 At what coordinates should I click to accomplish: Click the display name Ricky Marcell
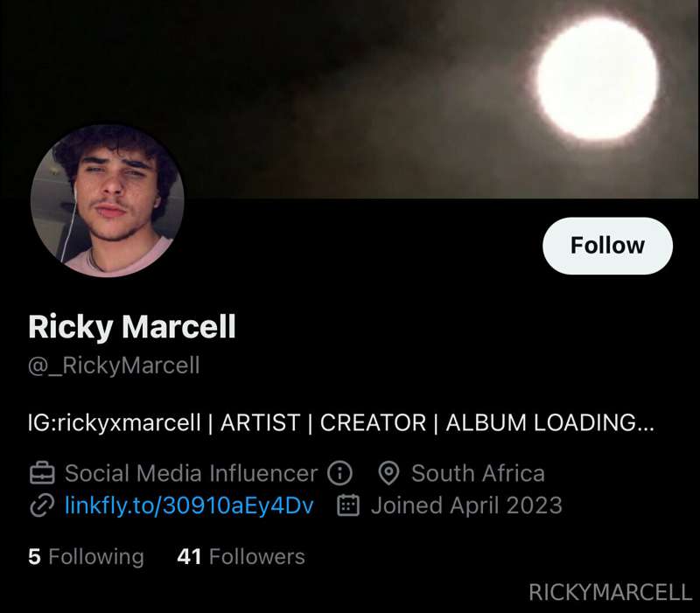click(132, 327)
